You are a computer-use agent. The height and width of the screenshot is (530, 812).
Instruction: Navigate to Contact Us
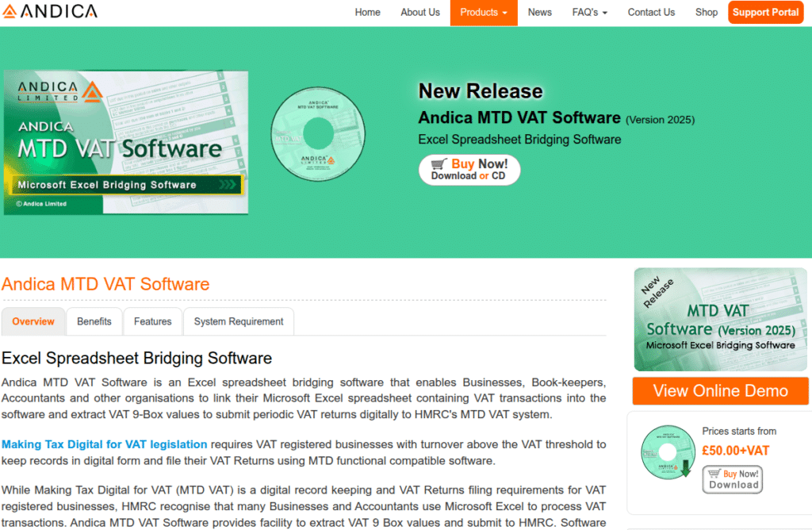651,13
